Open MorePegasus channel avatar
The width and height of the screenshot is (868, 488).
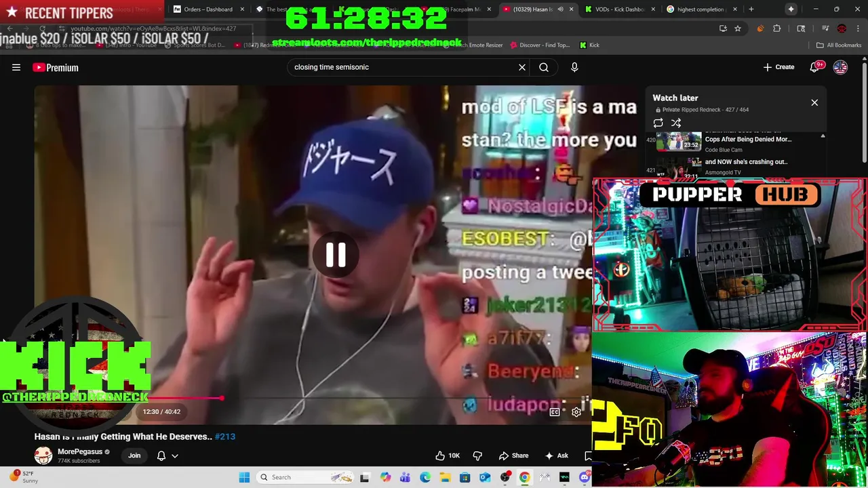[43, 455]
